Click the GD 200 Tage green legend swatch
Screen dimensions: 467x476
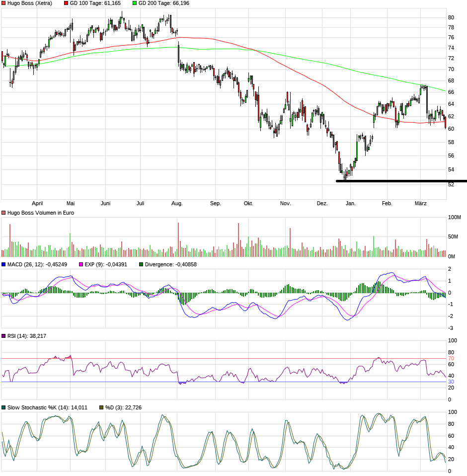[134, 3]
